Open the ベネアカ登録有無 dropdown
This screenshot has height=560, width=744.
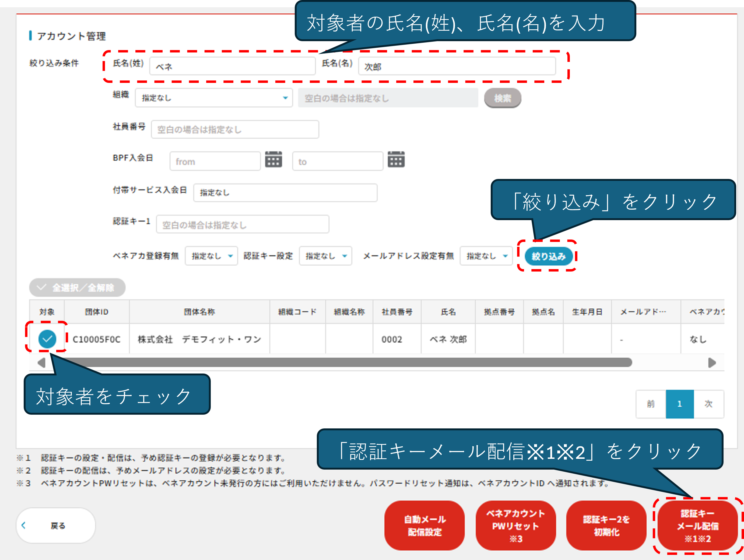point(211,256)
